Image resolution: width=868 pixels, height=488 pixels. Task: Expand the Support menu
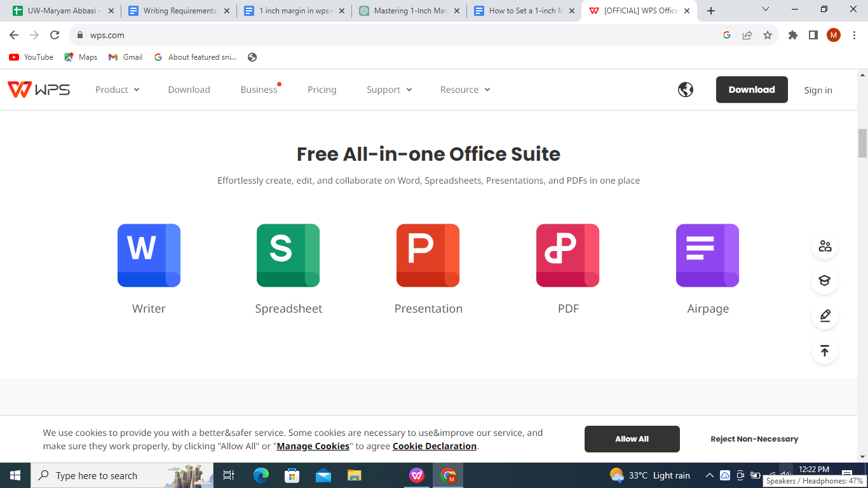pos(389,90)
